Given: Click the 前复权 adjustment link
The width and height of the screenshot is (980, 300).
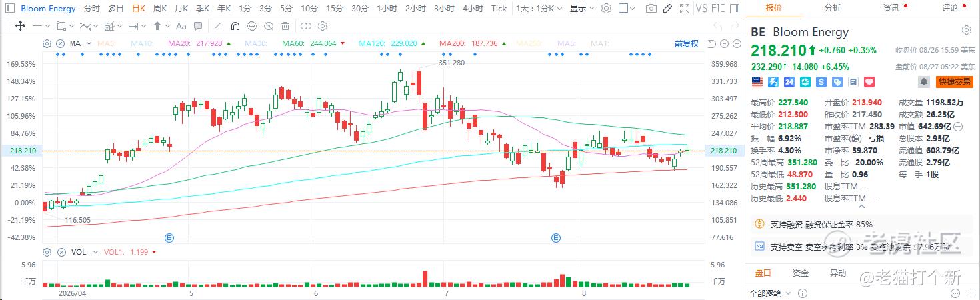Looking at the screenshot, I should point(686,43).
